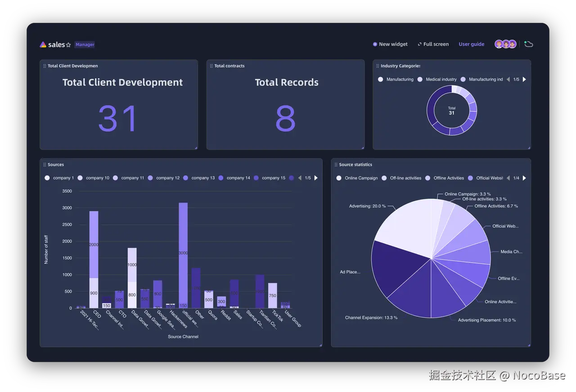Click the Total Records value 8

click(285, 119)
